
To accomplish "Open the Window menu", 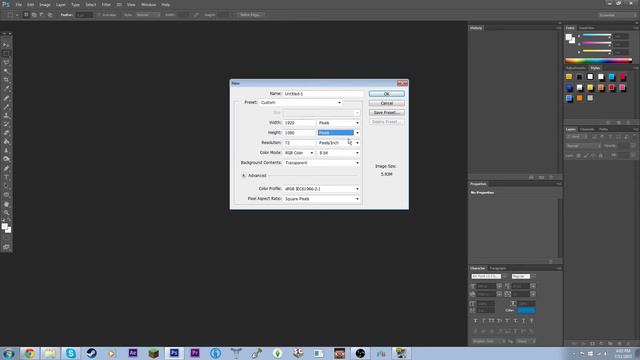I will point(148,4).
